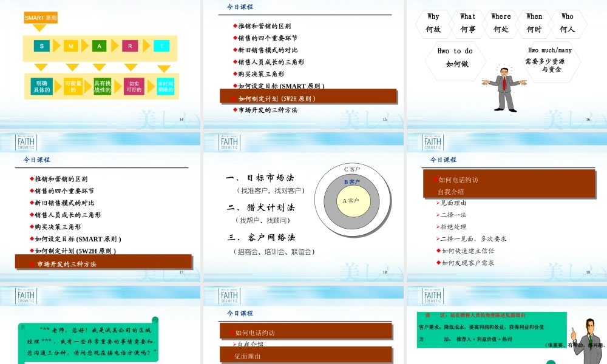Image resolution: width=607 pixels, height=364 pixels.
Task: Select the 明确具体的 box on slide 14
Action: click(x=41, y=86)
